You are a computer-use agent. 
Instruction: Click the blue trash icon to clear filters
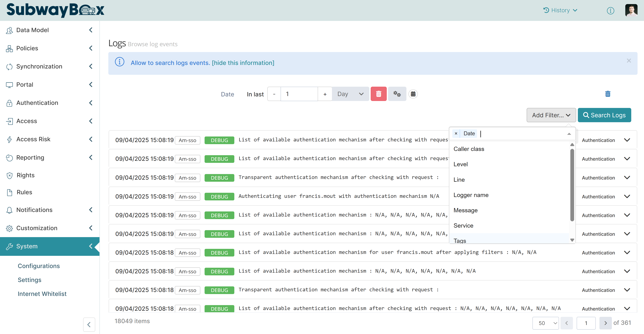click(x=607, y=94)
